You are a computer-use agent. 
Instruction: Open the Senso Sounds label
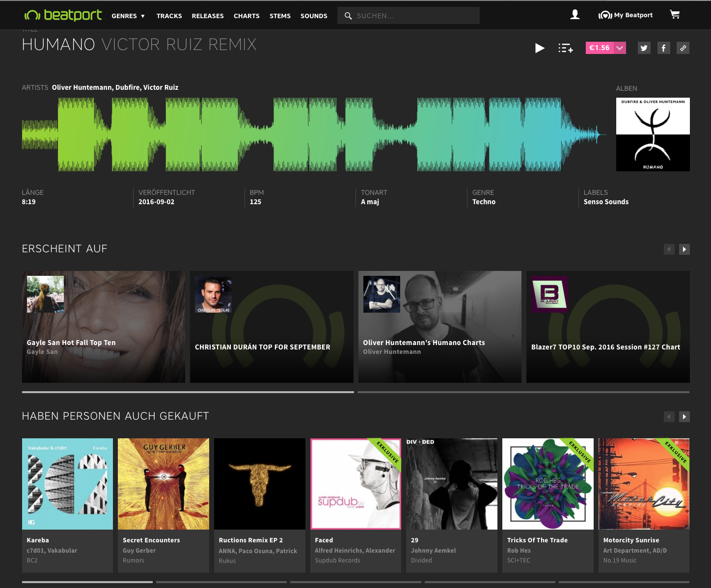pyautogui.click(x=606, y=202)
